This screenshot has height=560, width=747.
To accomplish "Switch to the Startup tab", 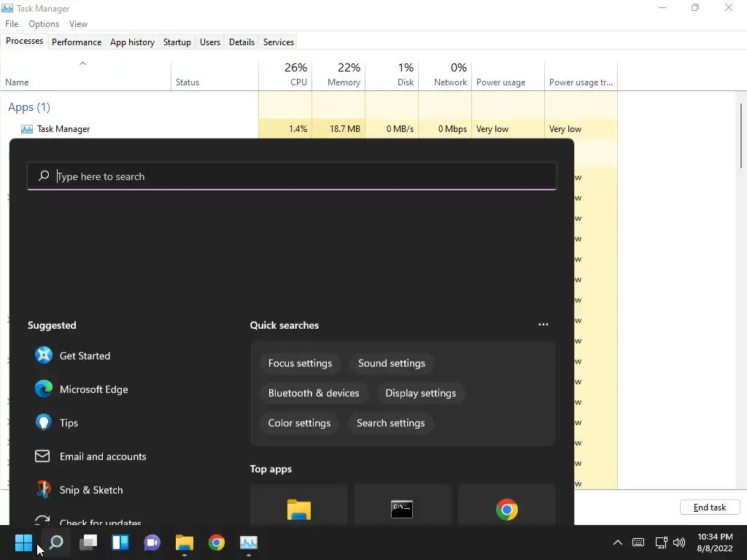I will click(177, 42).
